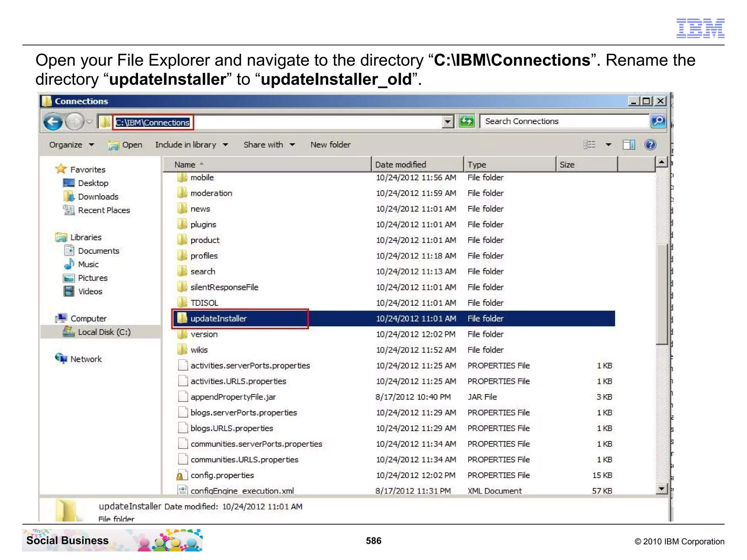Click the scroll up arrow of the file list
Image resolution: width=747 pixels, height=560 pixels.
point(661,162)
